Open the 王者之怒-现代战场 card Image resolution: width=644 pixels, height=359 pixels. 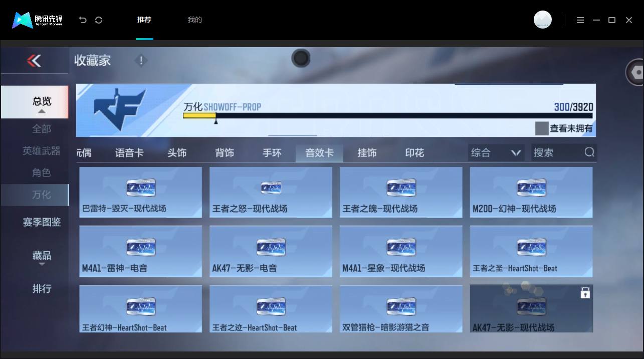271,193
